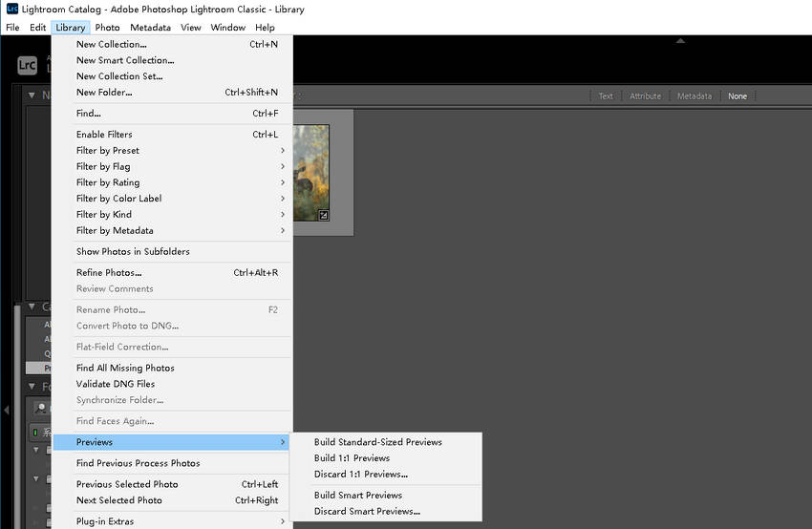Toggle Show Photos in Subfolders
The height and width of the screenshot is (529, 812).
point(173,251)
